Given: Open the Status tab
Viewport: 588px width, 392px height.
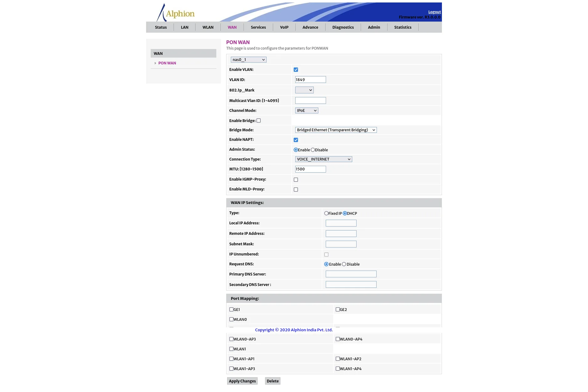Looking at the screenshot, I should coord(161,27).
